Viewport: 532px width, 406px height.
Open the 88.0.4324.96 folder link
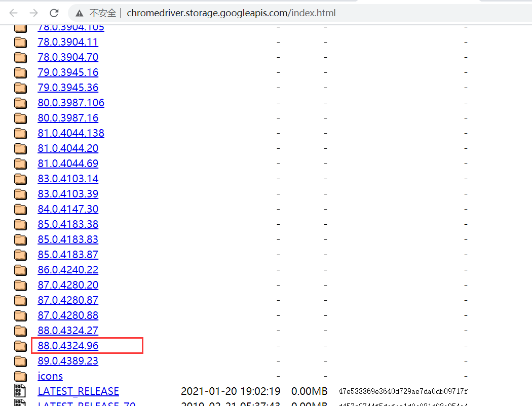68,346
